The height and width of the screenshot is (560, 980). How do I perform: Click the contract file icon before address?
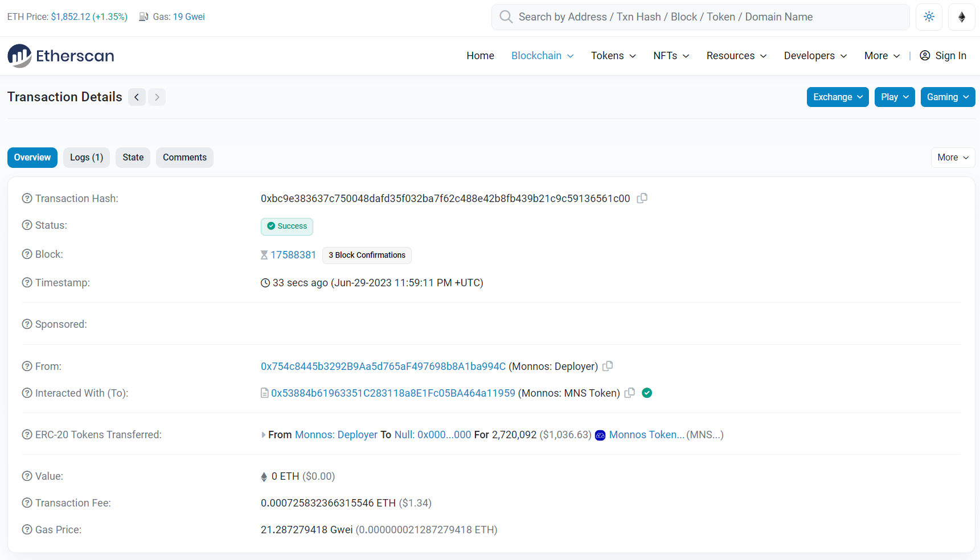pyautogui.click(x=265, y=393)
